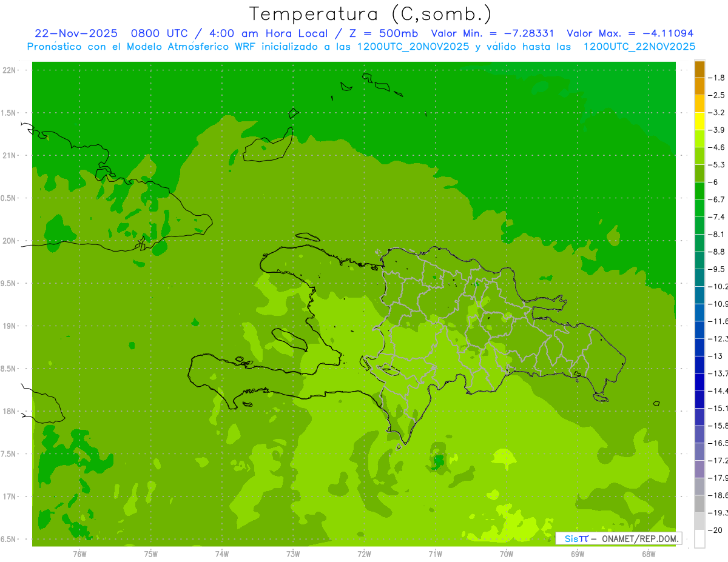
Task: Click the '-2.5' colorbar value
Action: (716, 95)
